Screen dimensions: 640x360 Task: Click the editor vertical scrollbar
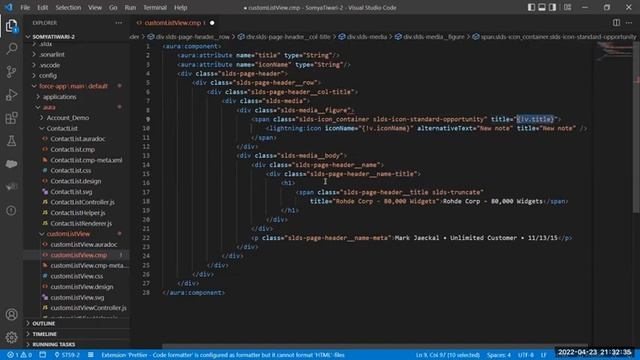[636, 127]
